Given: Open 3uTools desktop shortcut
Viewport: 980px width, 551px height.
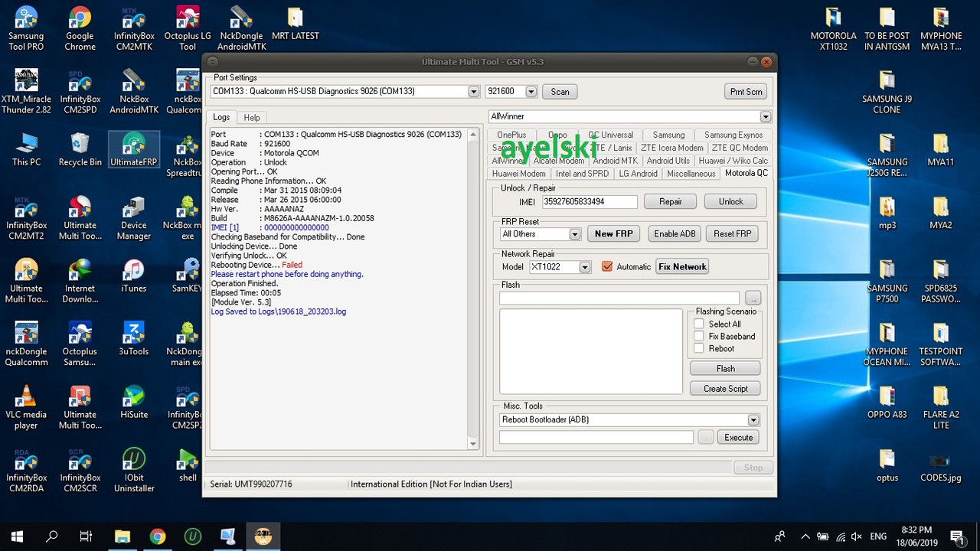Looking at the screenshot, I should coord(134,339).
